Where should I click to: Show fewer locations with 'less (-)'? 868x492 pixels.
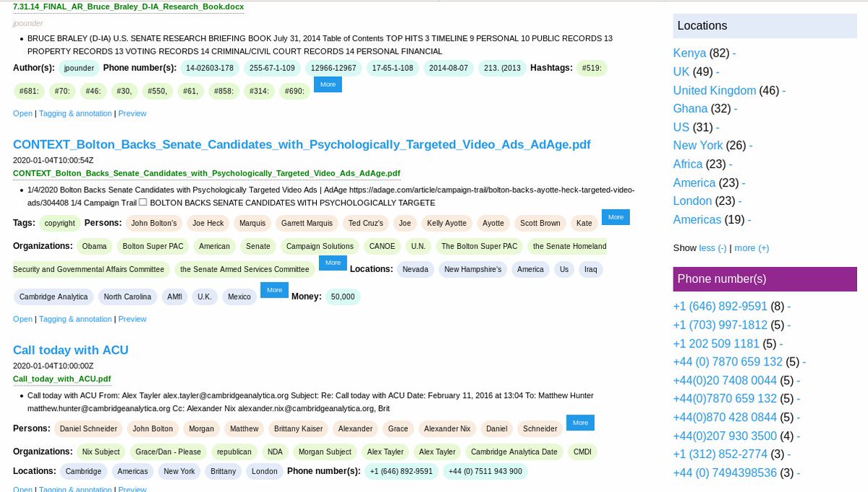(x=713, y=248)
